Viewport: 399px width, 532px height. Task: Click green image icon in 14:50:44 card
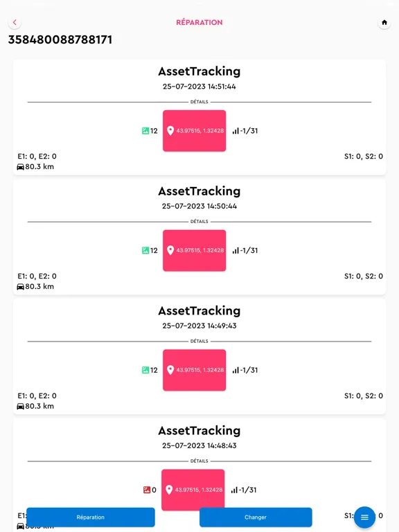click(145, 250)
